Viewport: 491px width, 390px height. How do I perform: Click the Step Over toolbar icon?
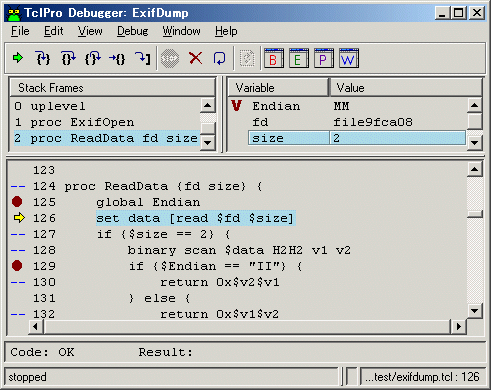pos(68,58)
